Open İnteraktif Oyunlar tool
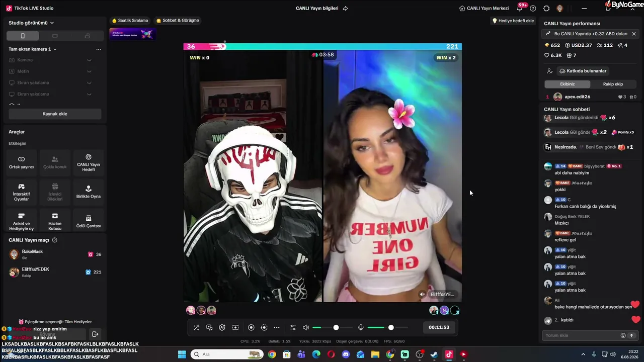644x362 pixels. (21, 192)
